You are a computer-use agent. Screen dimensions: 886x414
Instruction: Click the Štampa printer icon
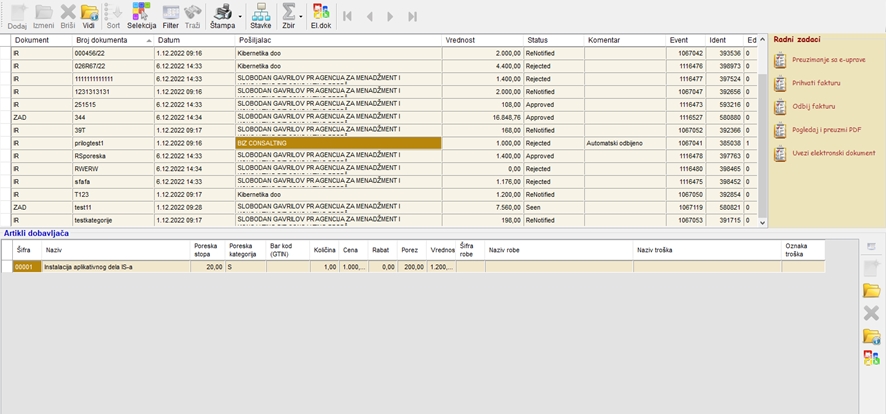click(219, 14)
